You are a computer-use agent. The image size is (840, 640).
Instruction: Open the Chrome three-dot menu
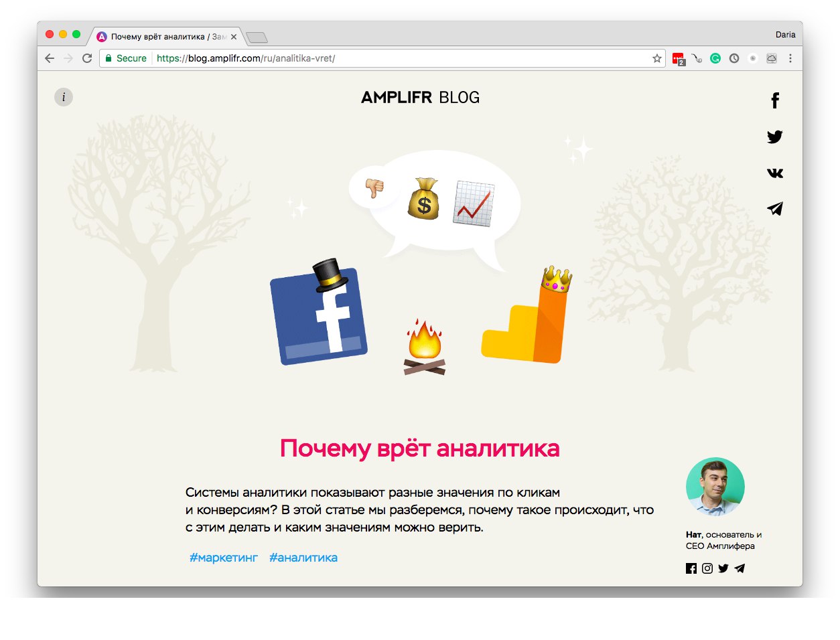(x=790, y=58)
